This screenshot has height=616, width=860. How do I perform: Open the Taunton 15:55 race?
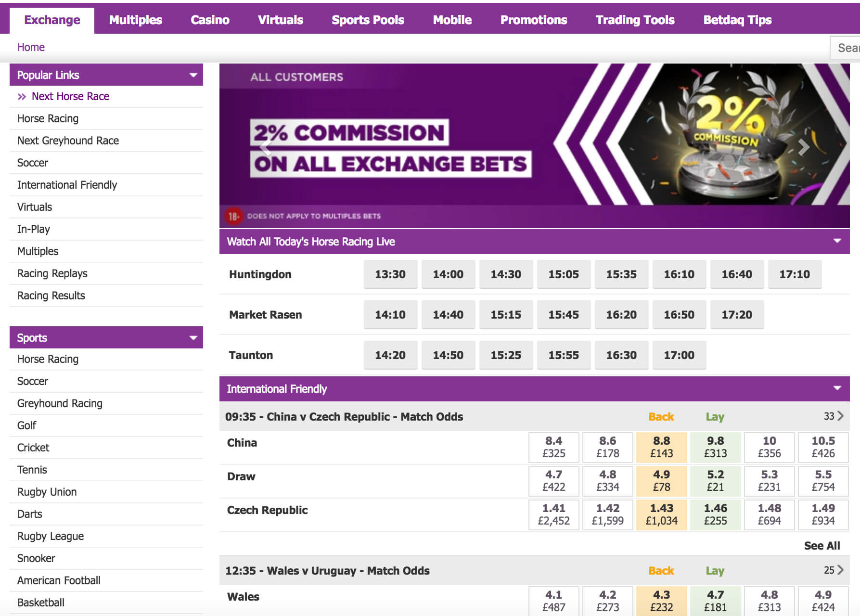pyautogui.click(x=564, y=355)
